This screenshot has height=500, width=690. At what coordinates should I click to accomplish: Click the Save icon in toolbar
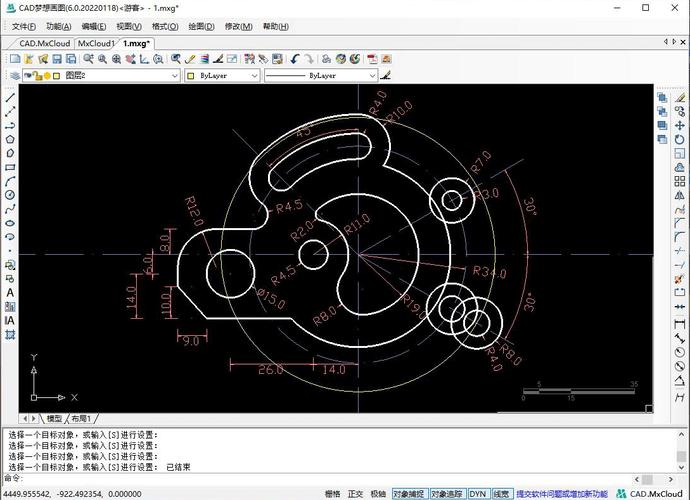click(x=57, y=59)
